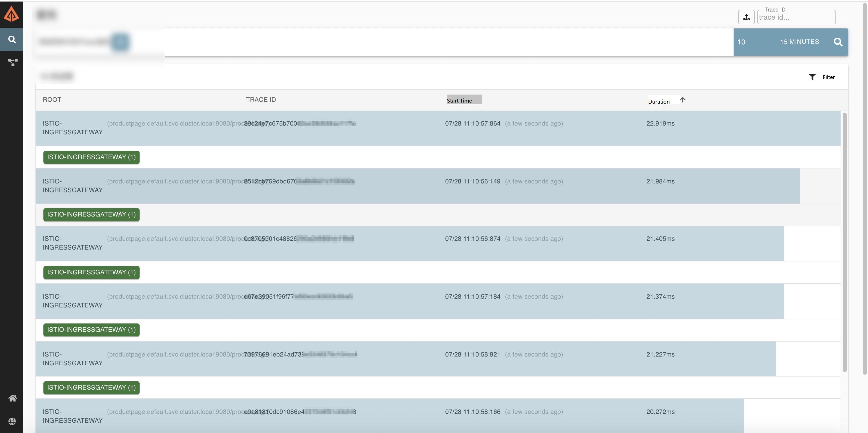Click in the Trace ID input field

(x=796, y=17)
